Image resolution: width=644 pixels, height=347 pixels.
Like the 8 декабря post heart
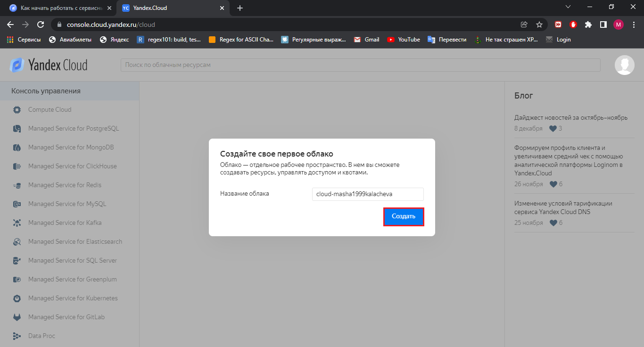(x=553, y=129)
